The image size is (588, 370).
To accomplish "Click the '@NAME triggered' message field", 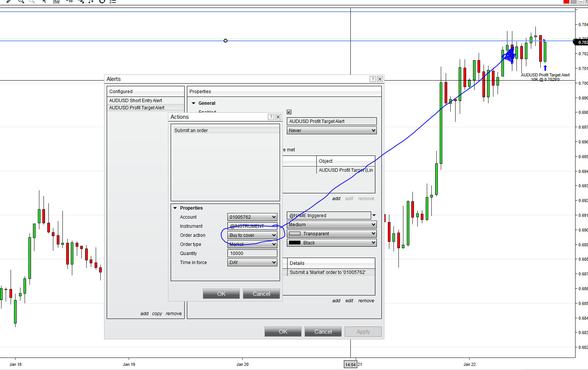I will point(329,216).
